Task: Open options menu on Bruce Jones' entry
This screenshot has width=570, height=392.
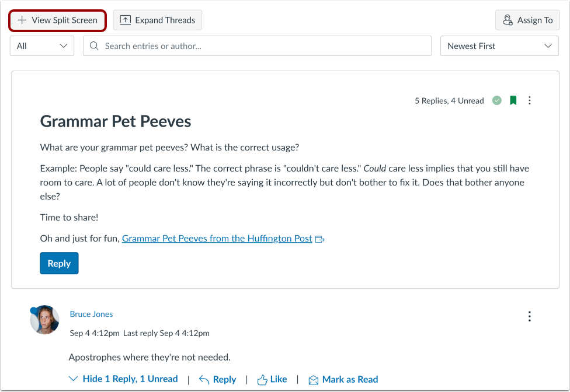Action: [x=529, y=316]
